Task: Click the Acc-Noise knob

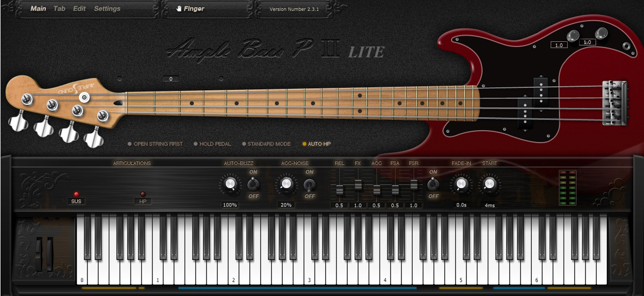Action: [x=286, y=185]
